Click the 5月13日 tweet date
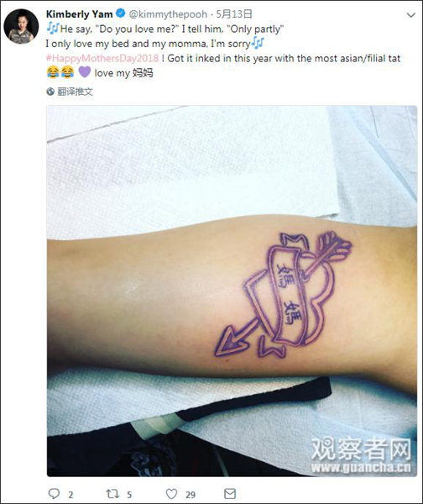This screenshot has width=423, height=504. point(234,13)
